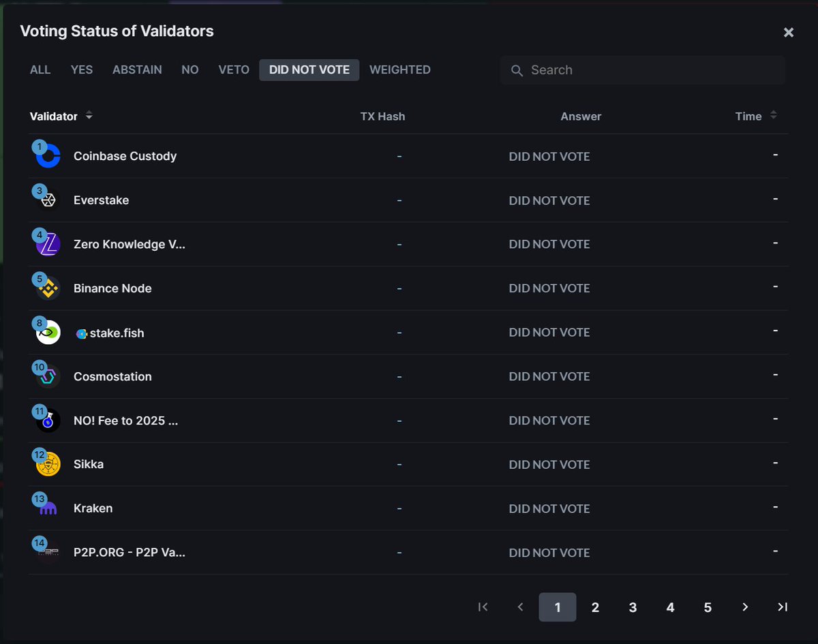The height and width of the screenshot is (644, 818).
Task: Open the Cosmostation validator name
Action: coord(112,376)
